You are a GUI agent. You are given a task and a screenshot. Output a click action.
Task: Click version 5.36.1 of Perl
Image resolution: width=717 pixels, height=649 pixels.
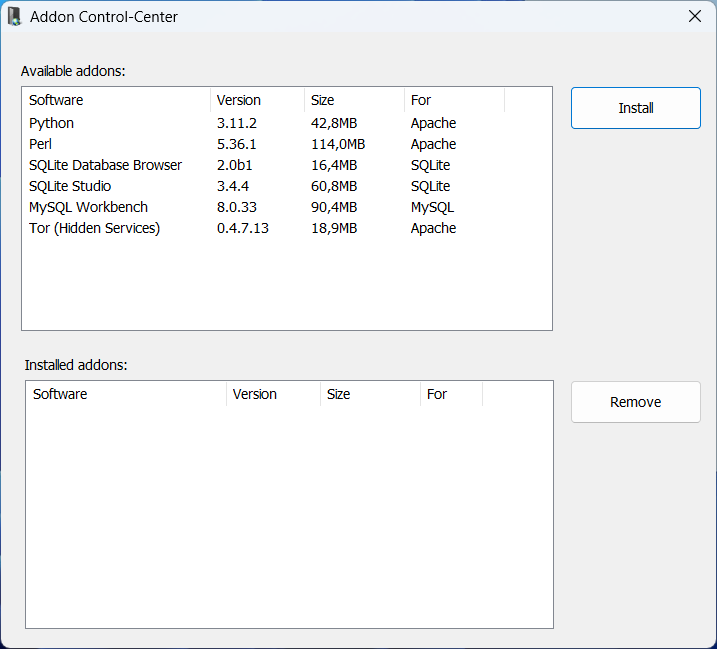[x=237, y=144]
